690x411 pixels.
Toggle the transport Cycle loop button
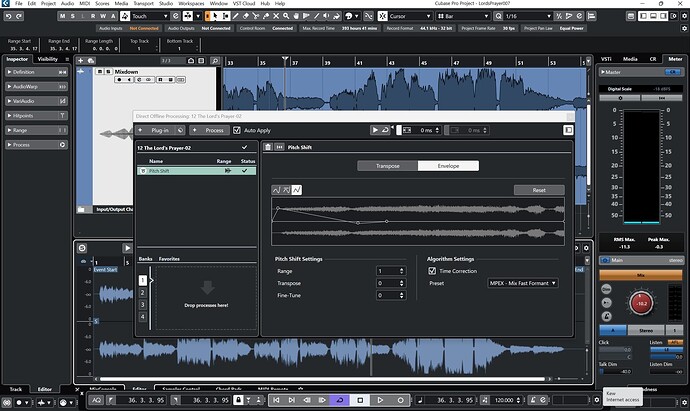[x=339, y=400]
